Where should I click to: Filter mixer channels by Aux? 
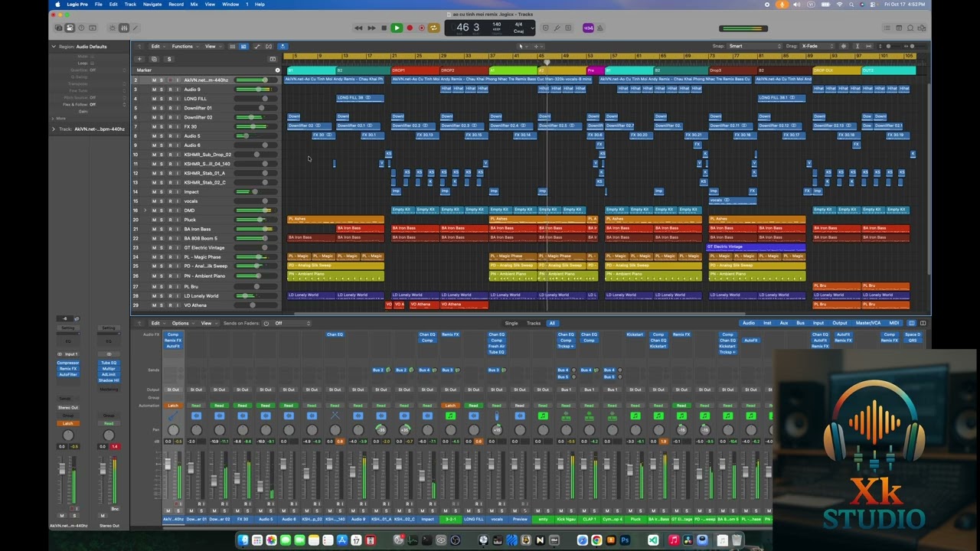pyautogui.click(x=784, y=323)
